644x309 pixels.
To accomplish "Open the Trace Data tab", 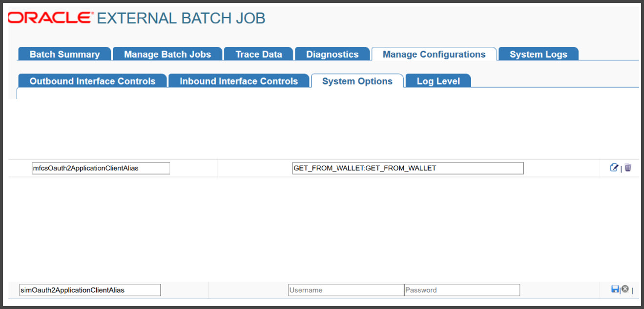I will (x=259, y=54).
